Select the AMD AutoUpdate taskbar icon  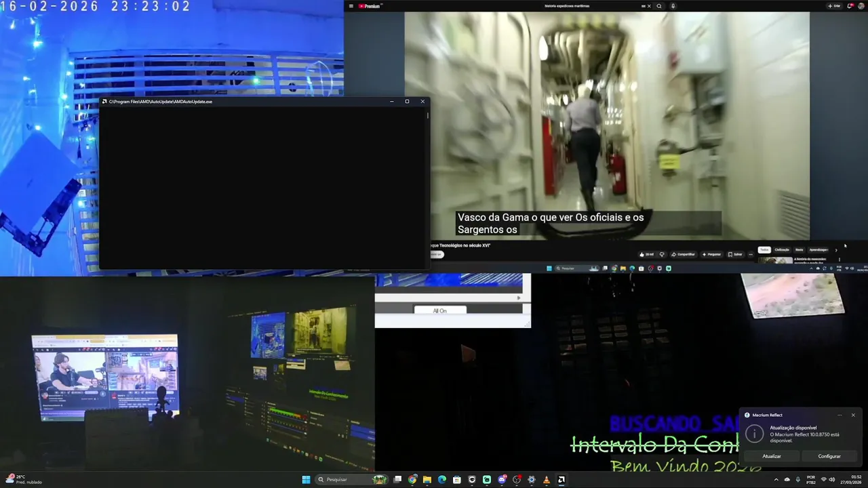tap(561, 480)
